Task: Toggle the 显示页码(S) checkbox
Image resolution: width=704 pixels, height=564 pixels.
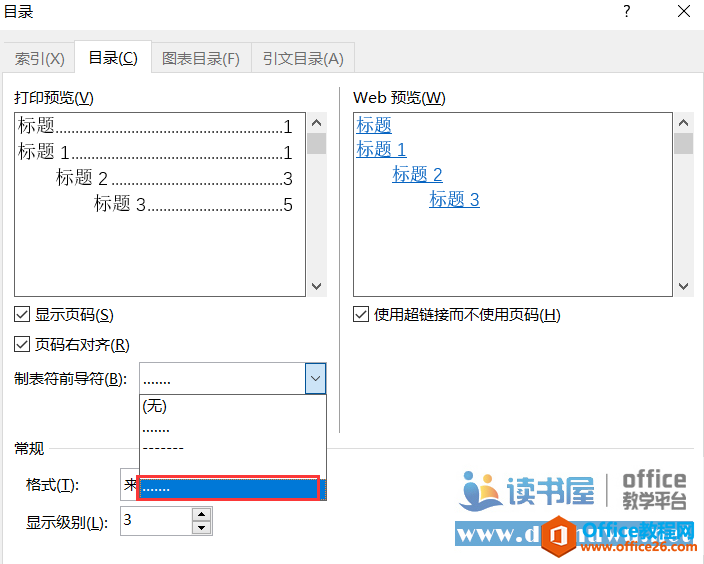Action: pyautogui.click(x=22, y=314)
